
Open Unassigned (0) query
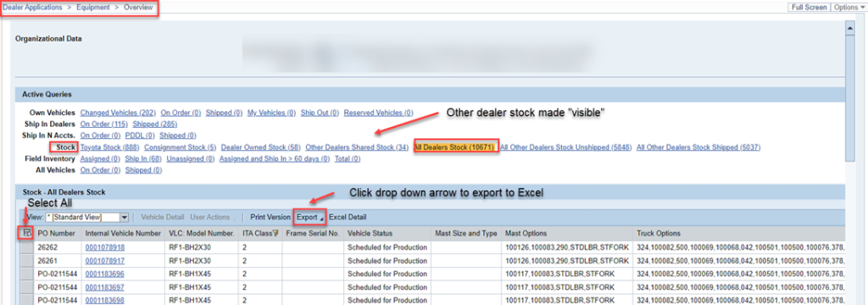tap(191, 159)
